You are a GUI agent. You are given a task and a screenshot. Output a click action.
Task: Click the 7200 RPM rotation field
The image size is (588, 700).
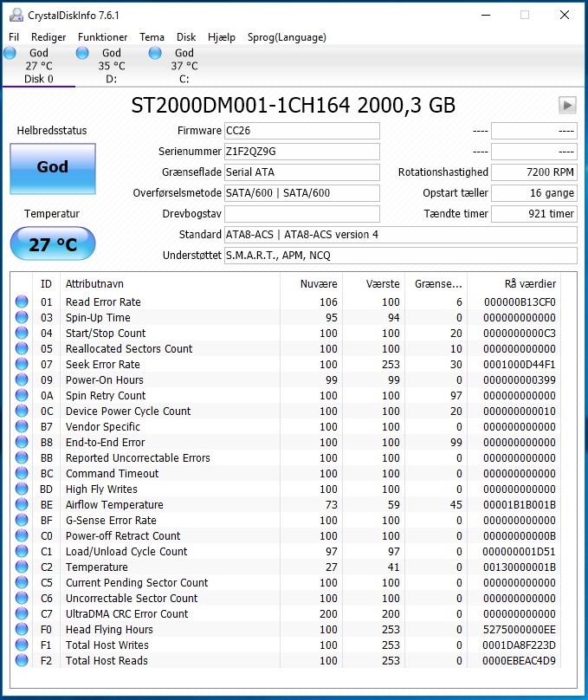coord(534,172)
